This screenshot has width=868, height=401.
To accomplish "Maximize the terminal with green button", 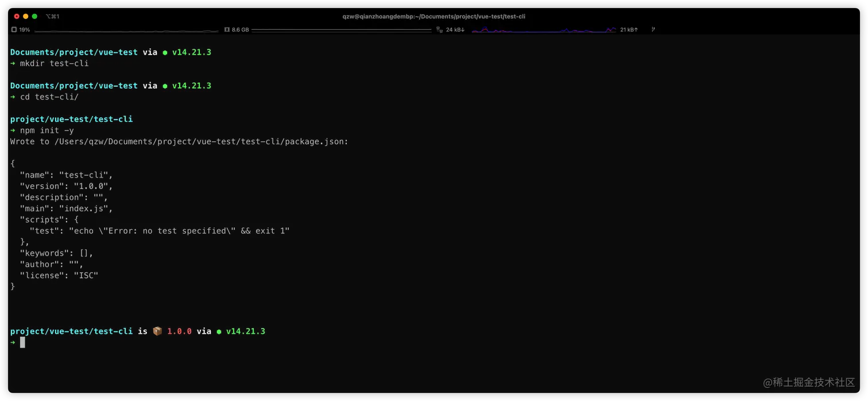I will [x=35, y=17].
